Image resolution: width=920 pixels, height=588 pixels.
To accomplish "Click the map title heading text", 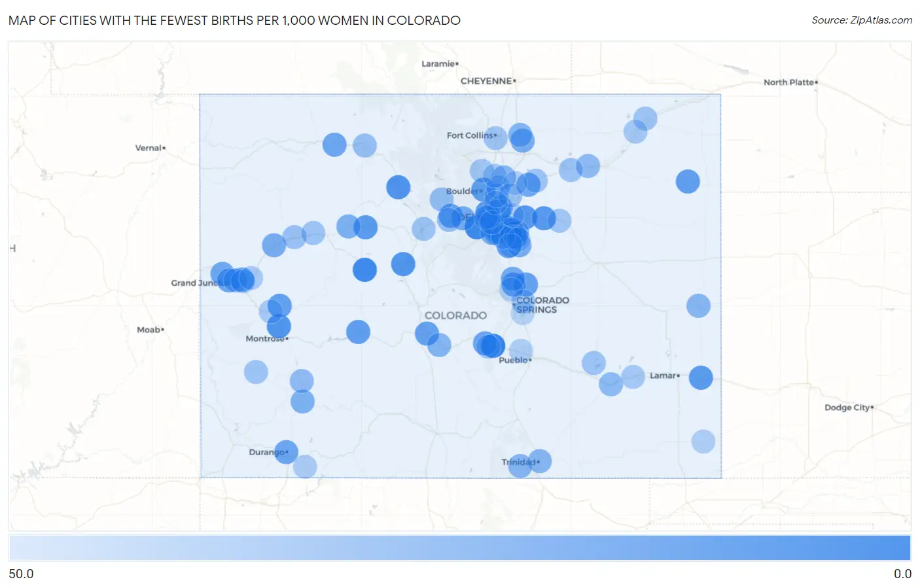I will (234, 20).
